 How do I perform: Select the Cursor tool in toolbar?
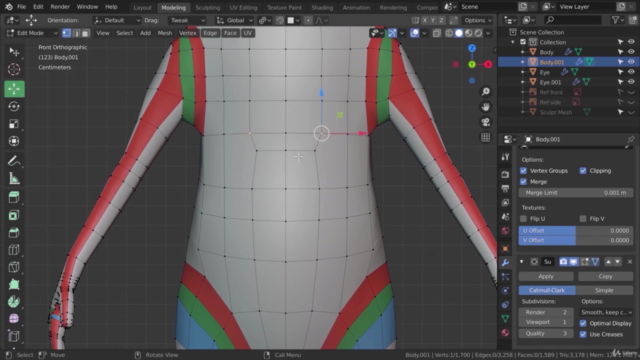point(14,69)
